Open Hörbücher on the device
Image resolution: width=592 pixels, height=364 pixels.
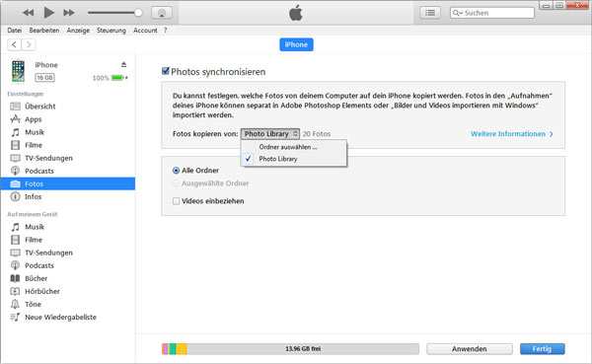[68, 291]
